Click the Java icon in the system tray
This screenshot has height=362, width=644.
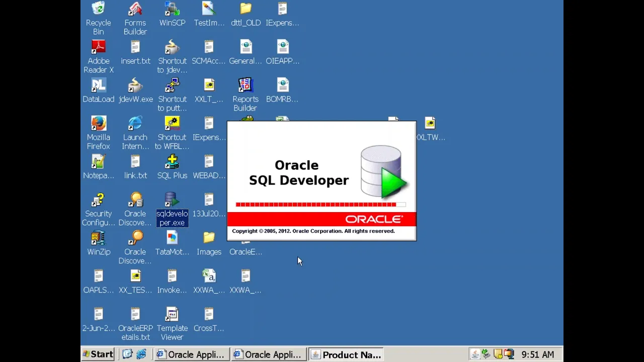point(474,354)
